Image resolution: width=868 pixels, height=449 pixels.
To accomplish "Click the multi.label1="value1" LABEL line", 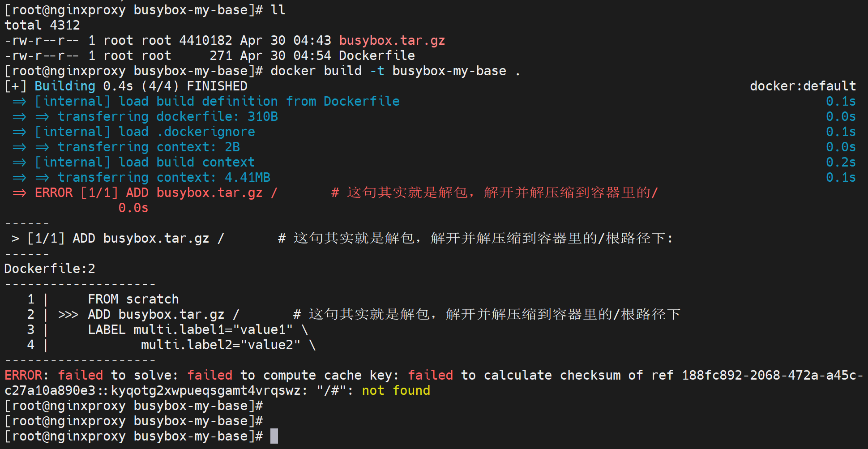I will [190, 329].
